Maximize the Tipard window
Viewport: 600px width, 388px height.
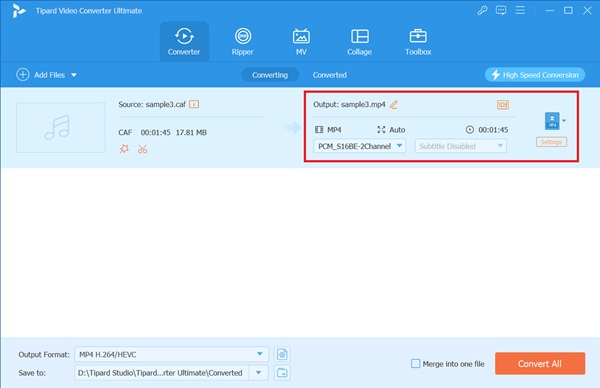(x=568, y=10)
